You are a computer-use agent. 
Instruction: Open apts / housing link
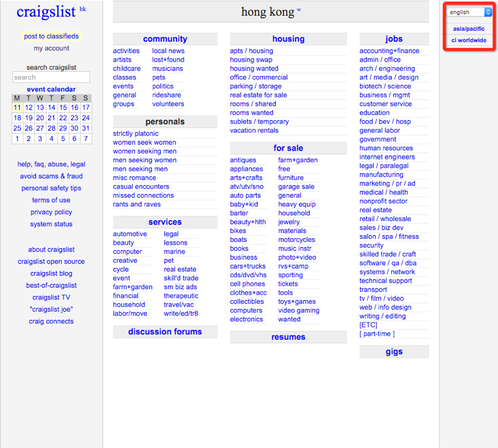coord(252,51)
